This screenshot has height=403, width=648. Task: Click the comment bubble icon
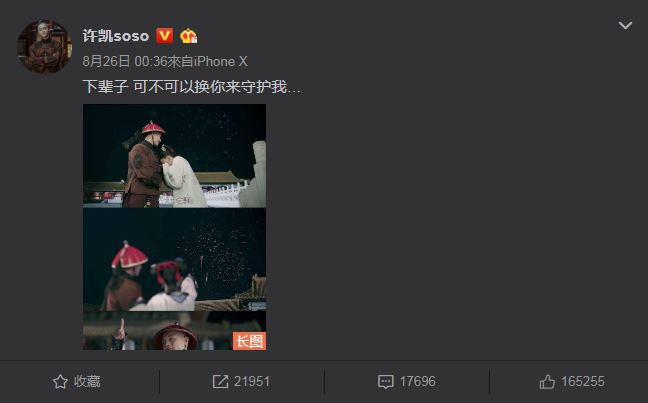coord(386,382)
